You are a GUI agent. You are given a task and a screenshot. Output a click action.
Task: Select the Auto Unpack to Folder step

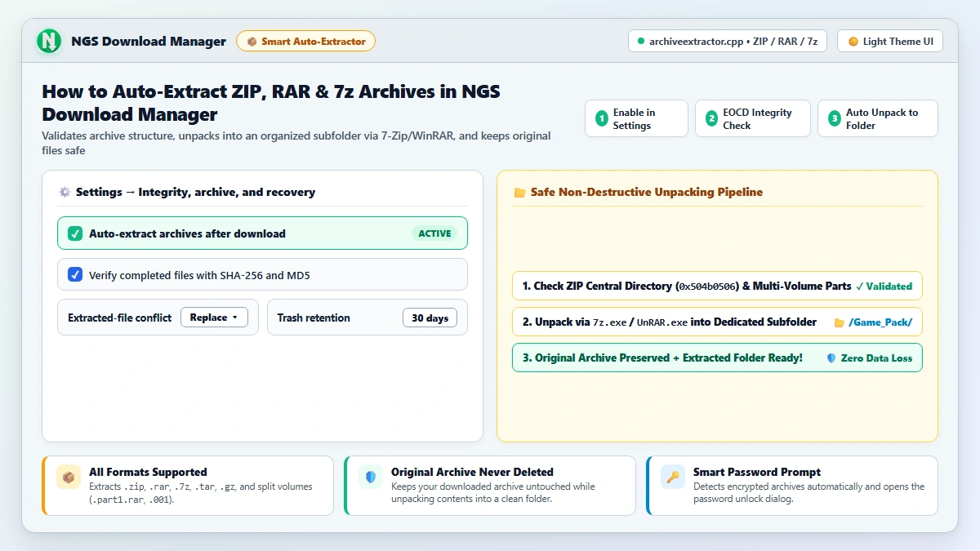click(x=878, y=118)
